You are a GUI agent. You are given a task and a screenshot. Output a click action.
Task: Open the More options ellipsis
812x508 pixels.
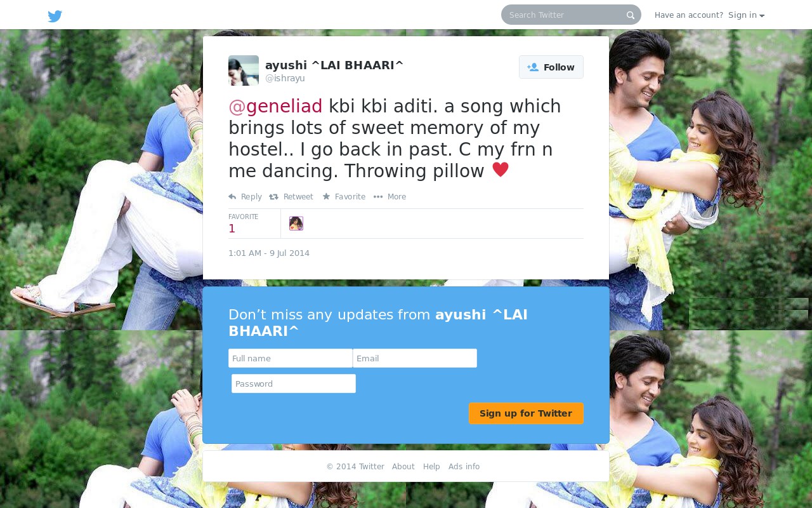(x=378, y=197)
